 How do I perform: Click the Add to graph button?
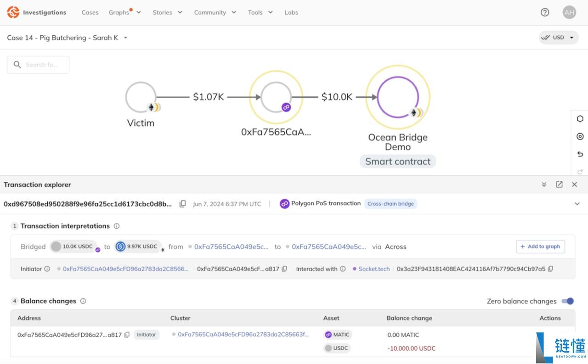click(x=540, y=246)
